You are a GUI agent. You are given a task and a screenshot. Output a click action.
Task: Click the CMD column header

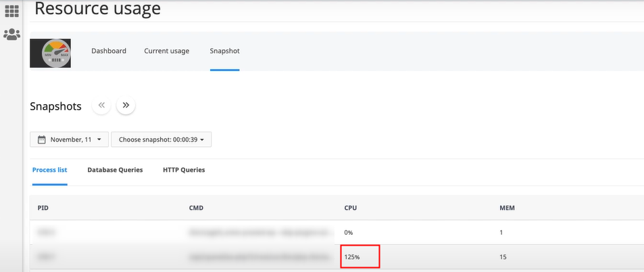click(x=197, y=208)
